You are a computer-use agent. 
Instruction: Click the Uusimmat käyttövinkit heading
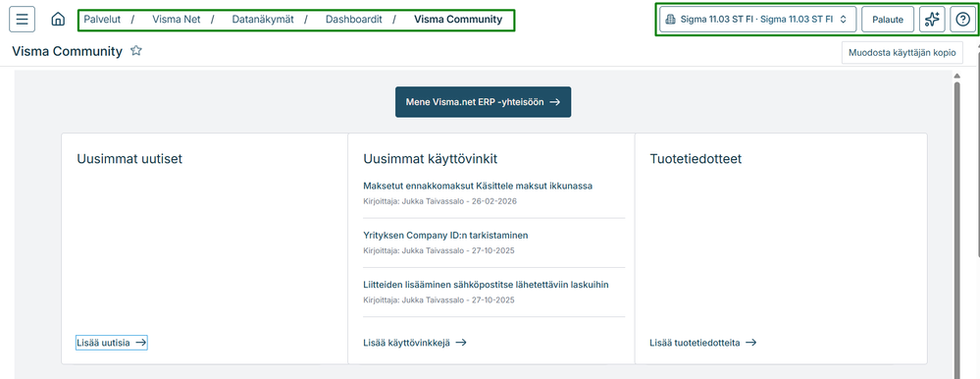430,159
